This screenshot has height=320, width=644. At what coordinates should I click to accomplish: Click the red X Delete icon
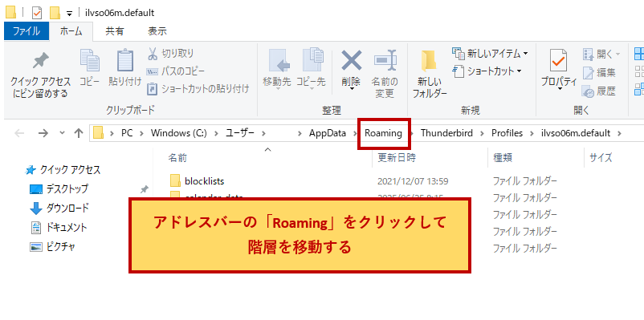click(352, 60)
